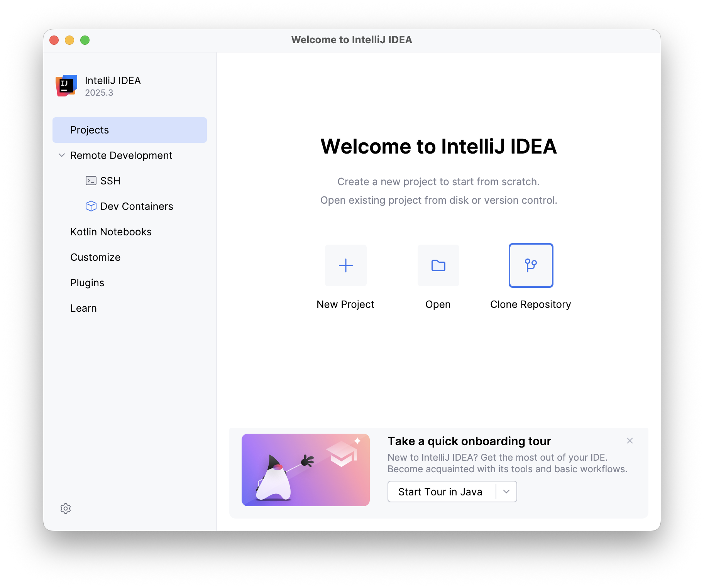Viewport: 704px width, 588px height.
Task: Open the Customize section
Action: [x=95, y=257]
